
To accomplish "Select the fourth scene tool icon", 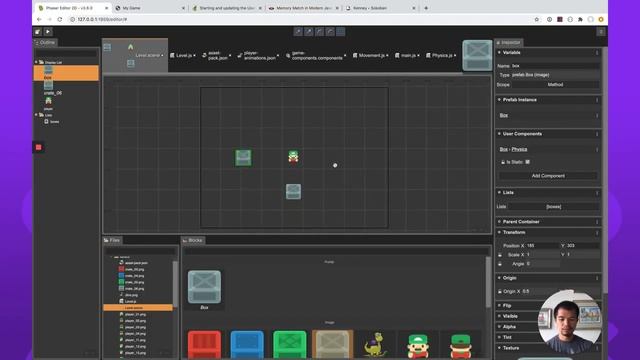I will click(x=330, y=31).
